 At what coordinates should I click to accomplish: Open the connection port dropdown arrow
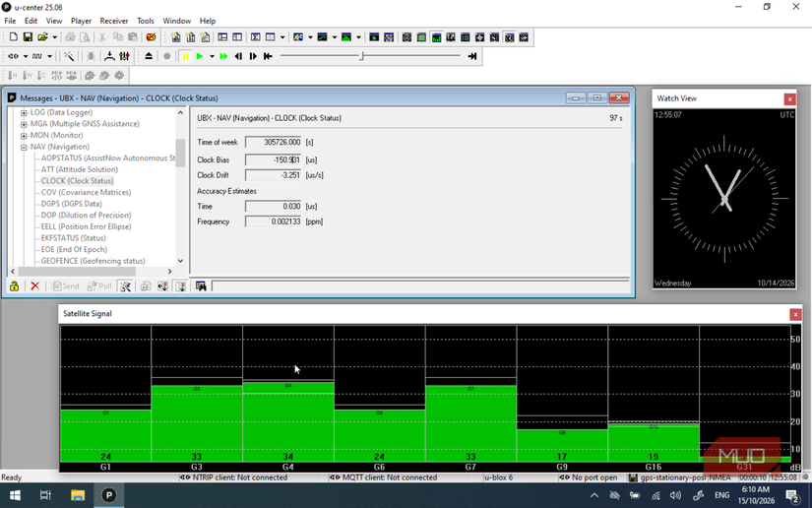pyautogui.click(x=25, y=56)
